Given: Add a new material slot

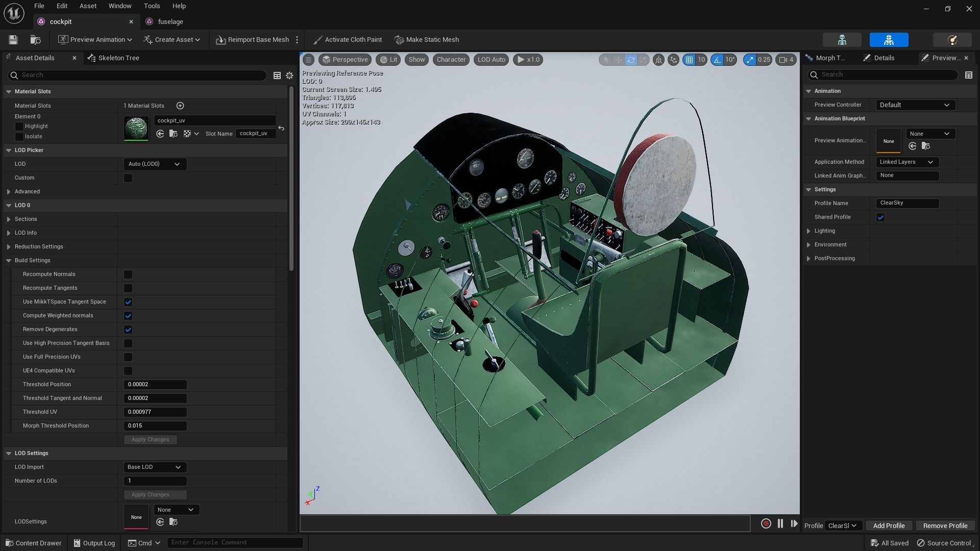Looking at the screenshot, I should tap(180, 106).
